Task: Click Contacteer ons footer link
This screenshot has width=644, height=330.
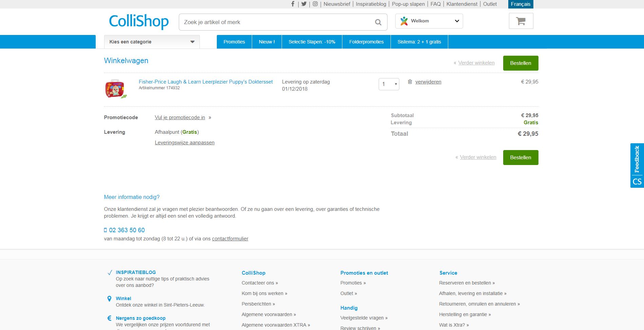Action: point(260,283)
